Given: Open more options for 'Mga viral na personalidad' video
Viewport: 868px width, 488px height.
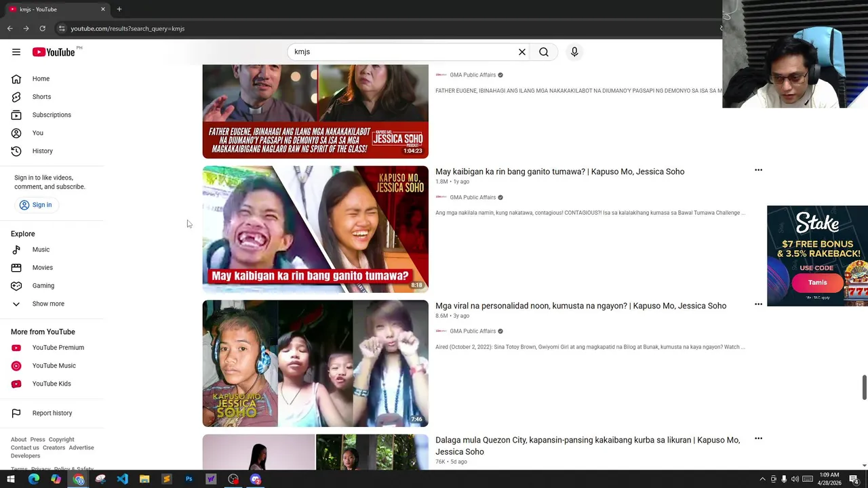Looking at the screenshot, I should (758, 304).
